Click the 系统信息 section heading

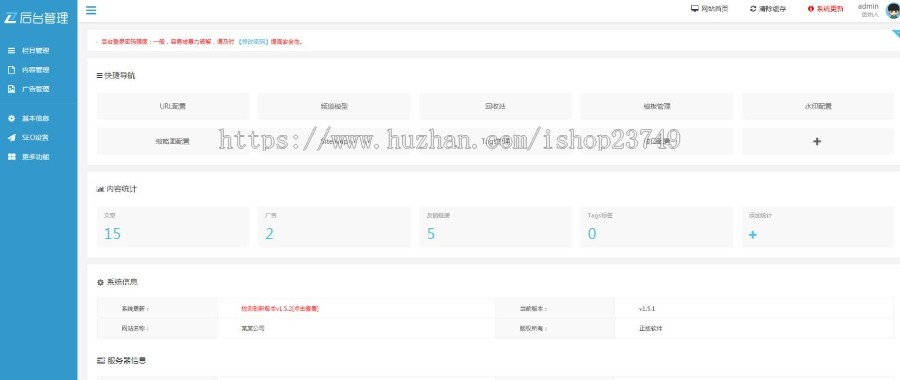[117, 282]
